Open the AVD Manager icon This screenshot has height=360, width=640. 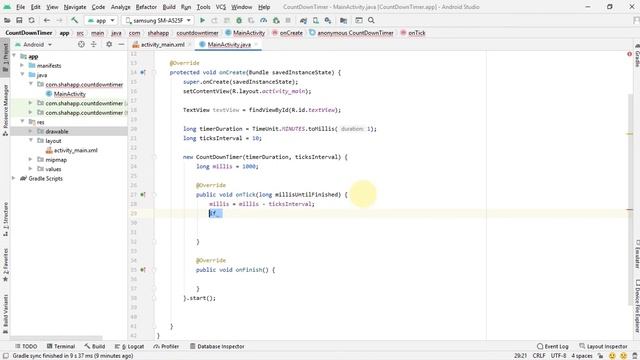[316, 20]
